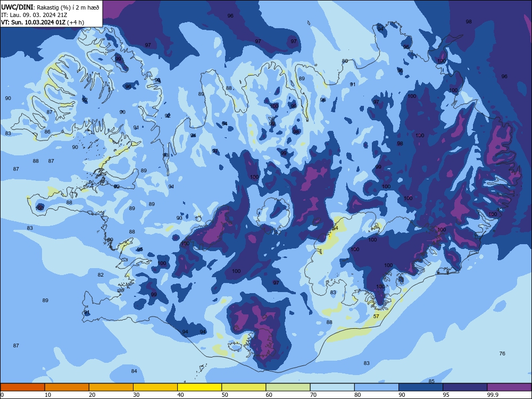The height and width of the screenshot is (399, 532).
Task: Click the legend tick label '30'
Action: point(136,395)
